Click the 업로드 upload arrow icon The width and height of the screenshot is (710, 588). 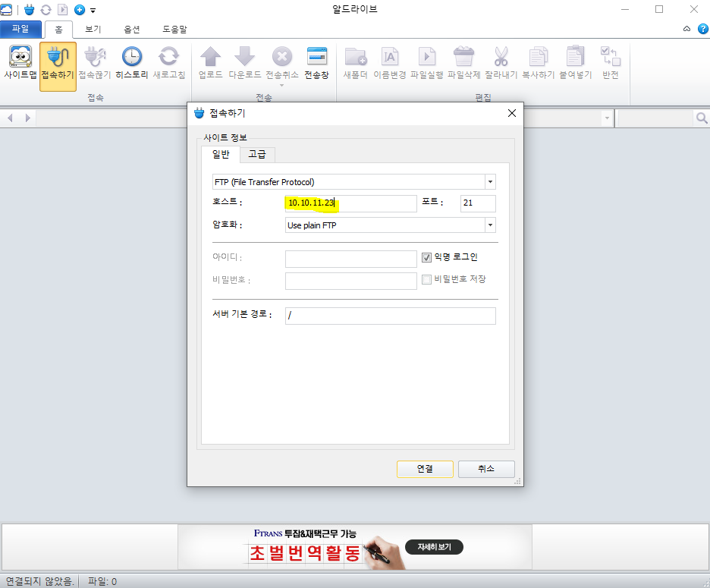point(211,63)
